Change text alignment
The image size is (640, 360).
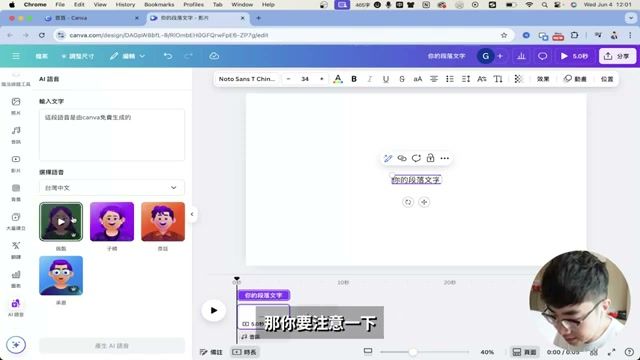click(434, 79)
